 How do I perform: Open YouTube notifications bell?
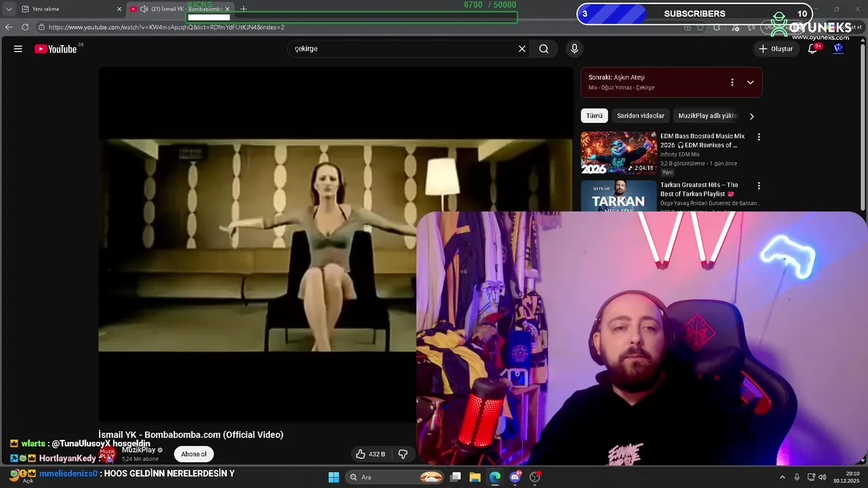[812, 49]
